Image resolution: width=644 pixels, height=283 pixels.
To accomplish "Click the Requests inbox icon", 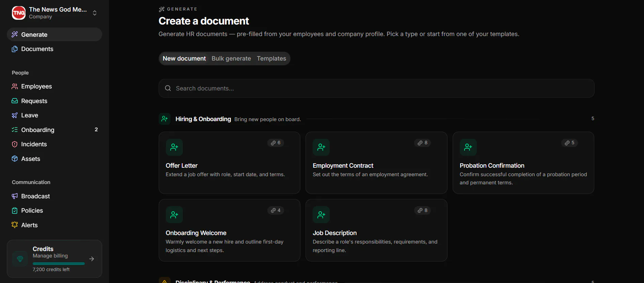I will coord(15,101).
